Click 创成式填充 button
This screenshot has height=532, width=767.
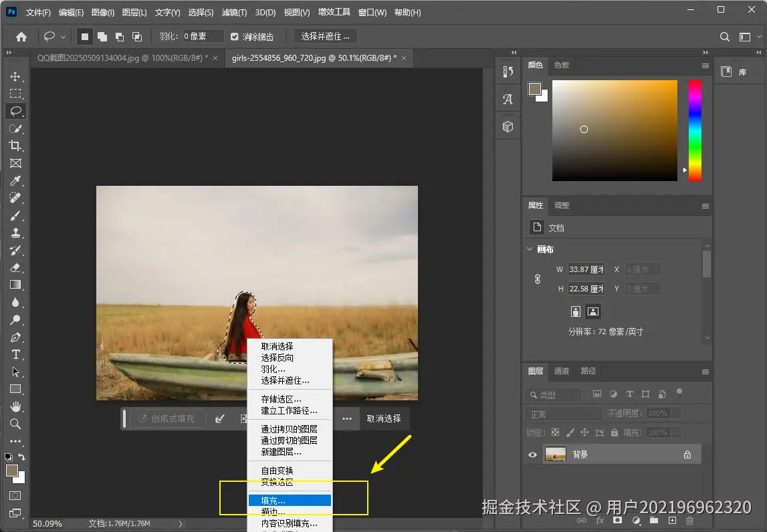(167, 418)
